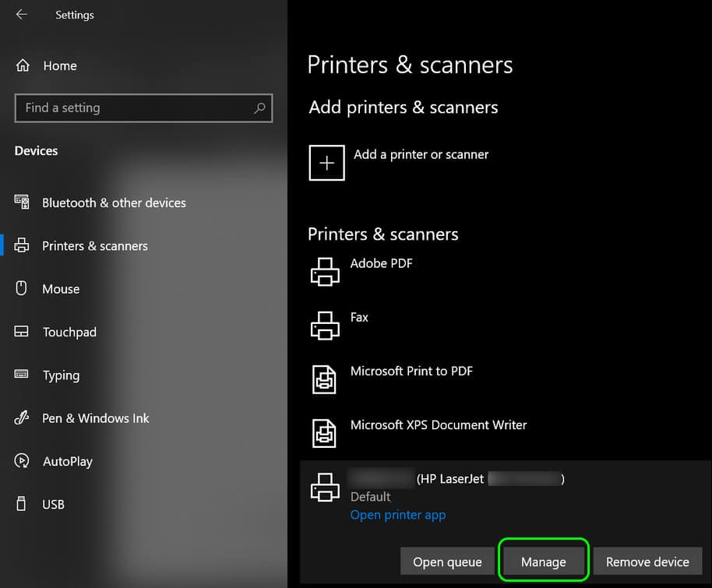Click the HP LaserJet printer icon
Viewport: 712px width, 588px height.
[x=325, y=488]
